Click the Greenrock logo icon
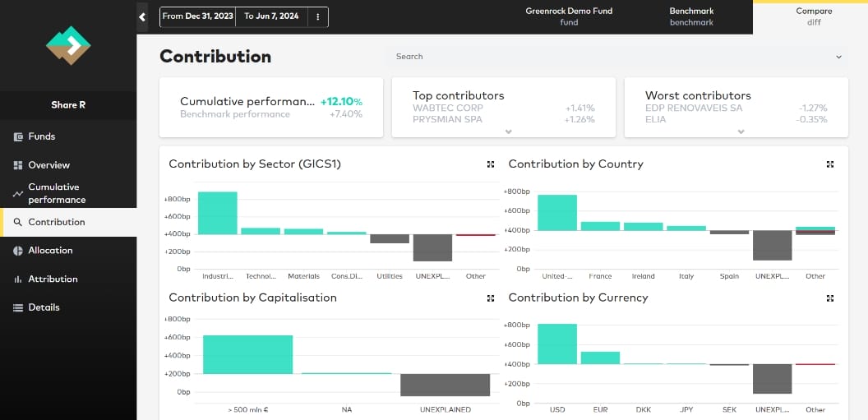The width and height of the screenshot is (868, 420). pyautogui.click(x=68, y=45)
